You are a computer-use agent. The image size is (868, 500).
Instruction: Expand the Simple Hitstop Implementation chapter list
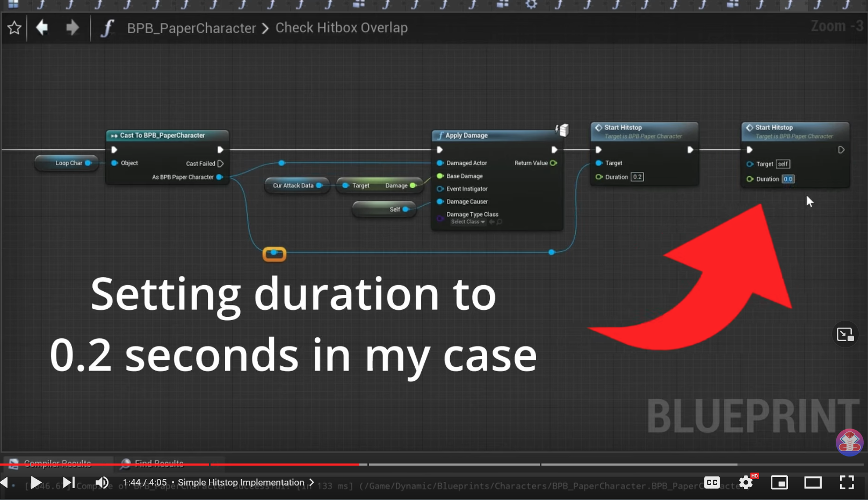[246, 482]
